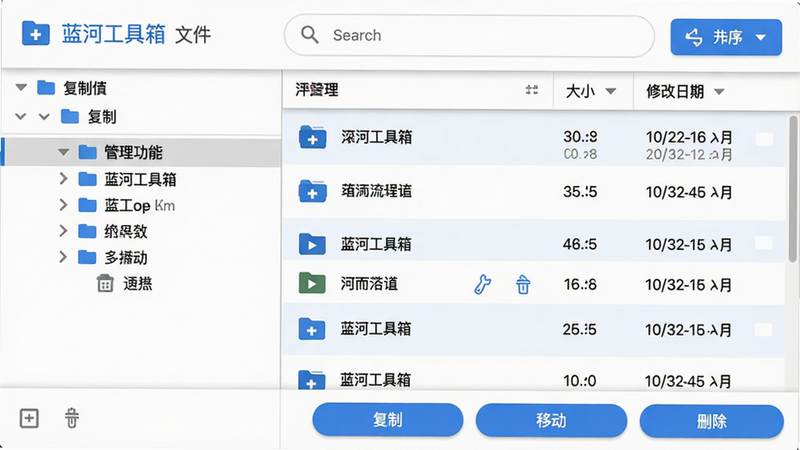Click the folder icon in the 25.:5 row

(312, 329)
